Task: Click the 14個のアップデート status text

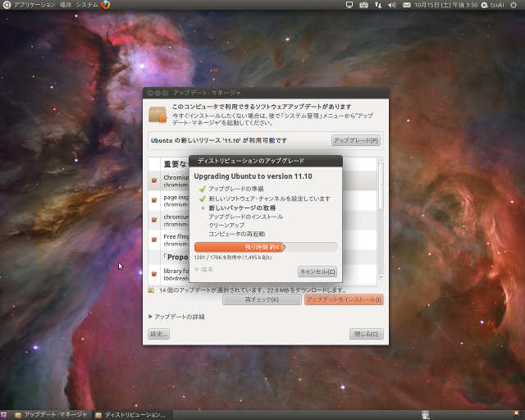Action: click(x=253, y=290)
